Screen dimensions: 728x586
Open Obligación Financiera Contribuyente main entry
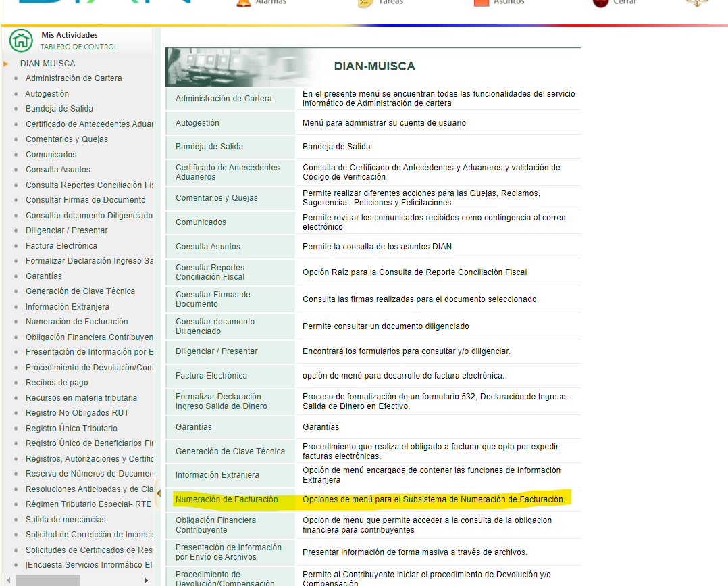click(x=215, y=524)
